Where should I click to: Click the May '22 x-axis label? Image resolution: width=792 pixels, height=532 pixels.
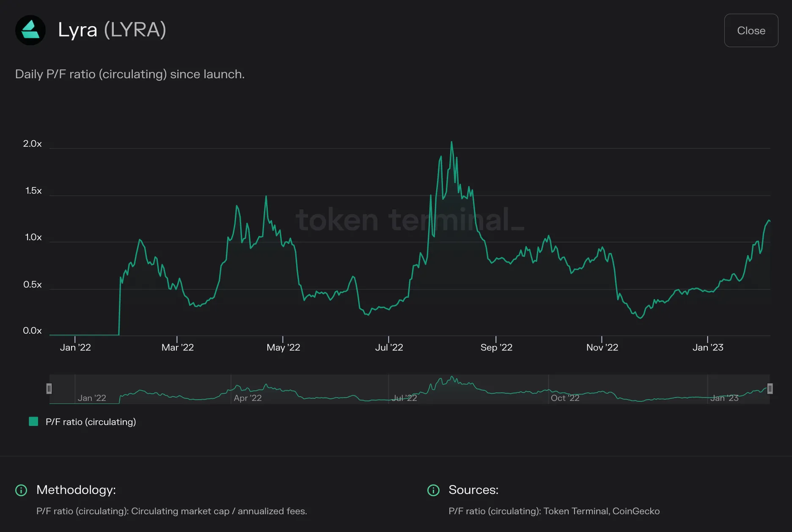pos(283,348)
